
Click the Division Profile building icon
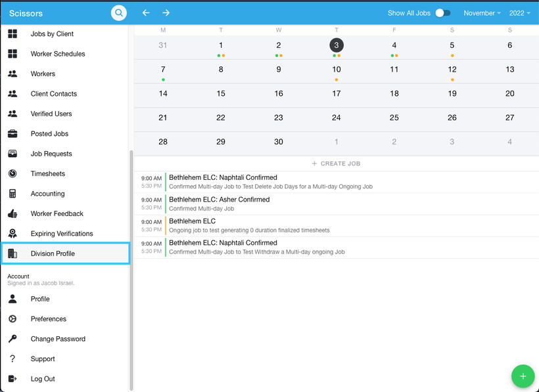12,253
